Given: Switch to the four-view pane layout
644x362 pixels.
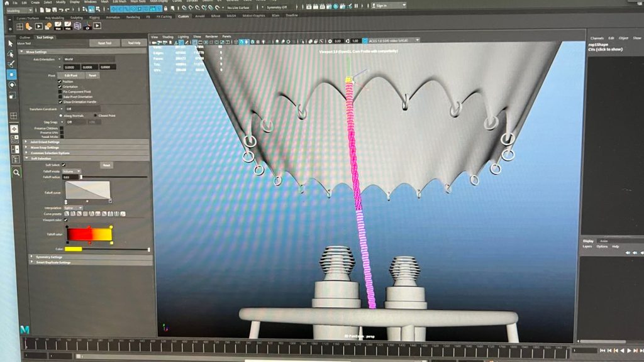Looking at the screenshot, I should click(14, 139).
